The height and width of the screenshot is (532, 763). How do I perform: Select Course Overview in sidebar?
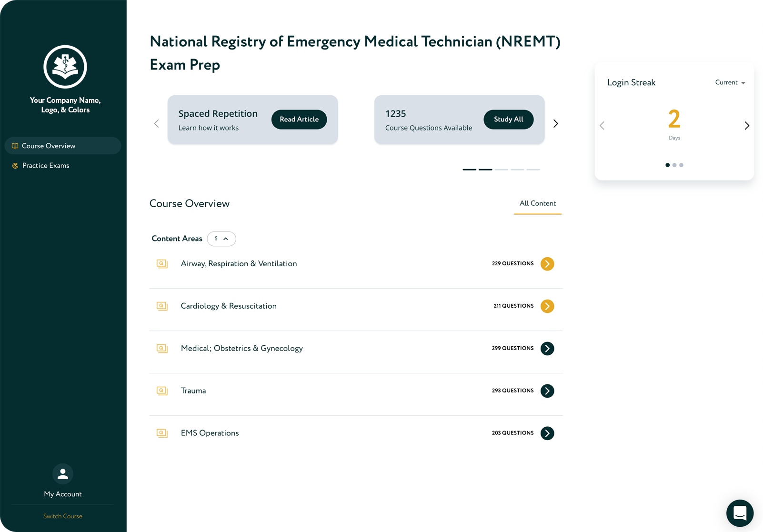[x=63, y=146]
